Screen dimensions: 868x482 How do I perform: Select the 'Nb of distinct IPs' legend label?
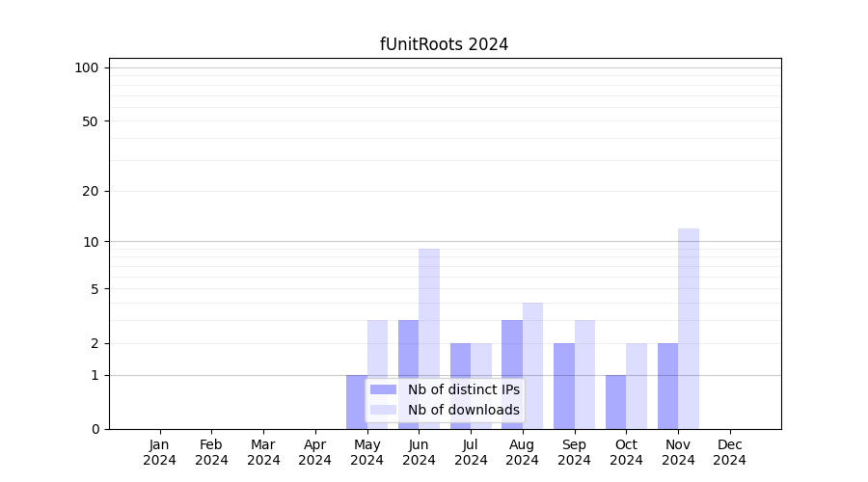tap(463, 389)
